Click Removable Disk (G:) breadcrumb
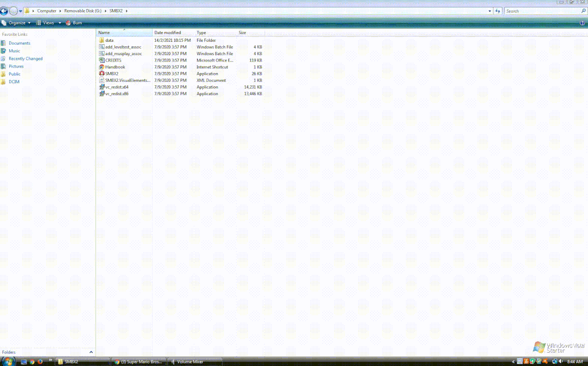Image resolution: width=588 pixels, height=366 pixels. [x=83, y=11]
